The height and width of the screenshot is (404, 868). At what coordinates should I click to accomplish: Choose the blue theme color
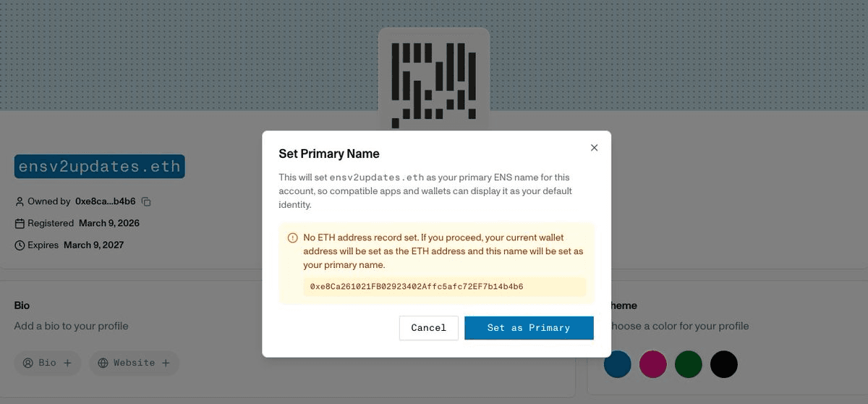pyautogui.click(x=618, y=364)
